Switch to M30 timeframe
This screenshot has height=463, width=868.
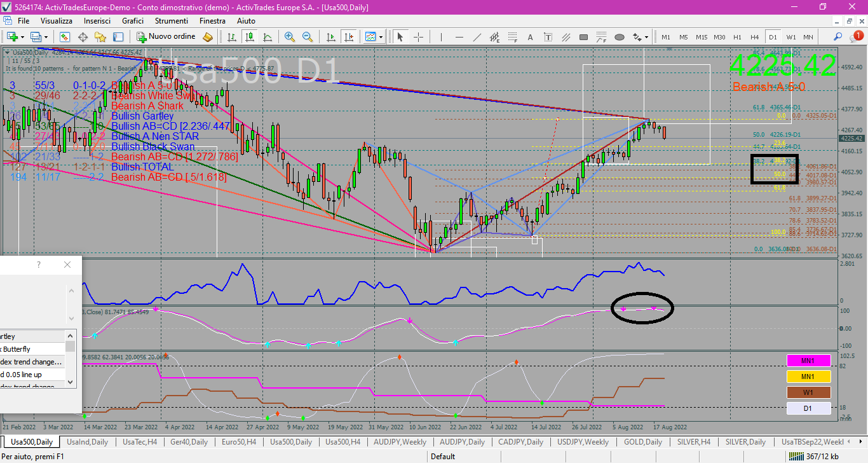coord(719,37)
